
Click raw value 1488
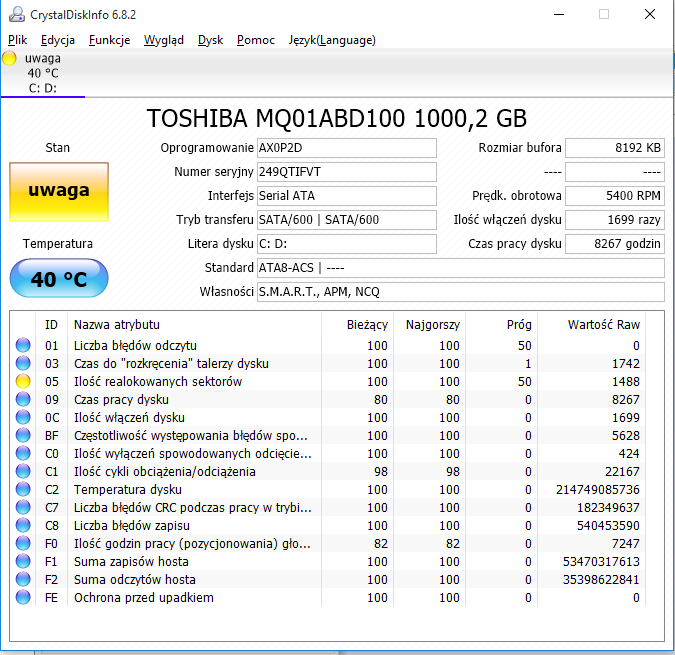[626, 382]
